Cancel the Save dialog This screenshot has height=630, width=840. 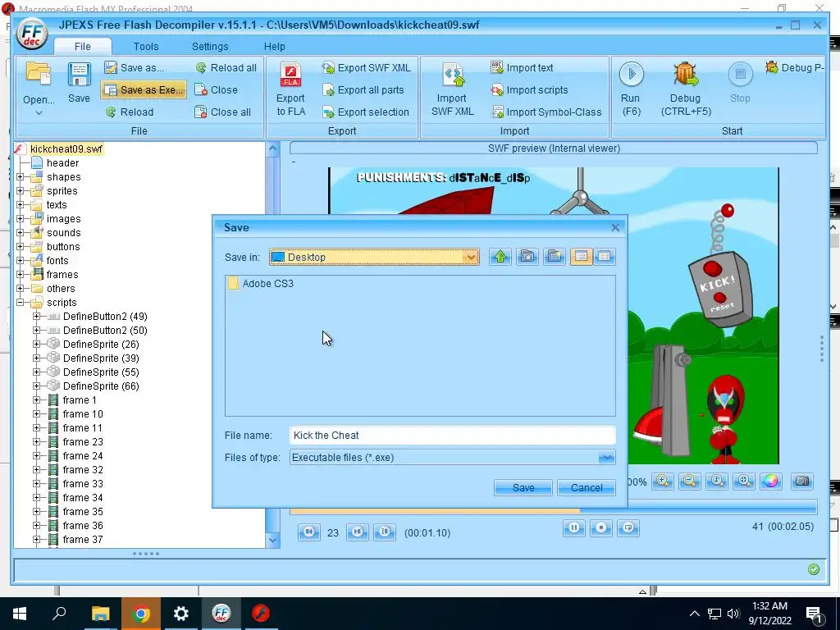pos(586,487)
